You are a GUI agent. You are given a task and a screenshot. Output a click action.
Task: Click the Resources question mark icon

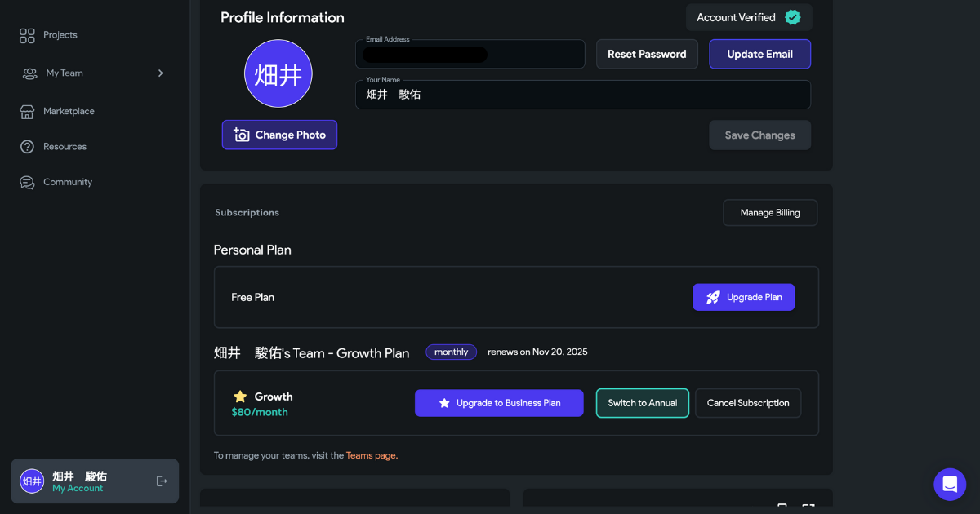[27, 147]
